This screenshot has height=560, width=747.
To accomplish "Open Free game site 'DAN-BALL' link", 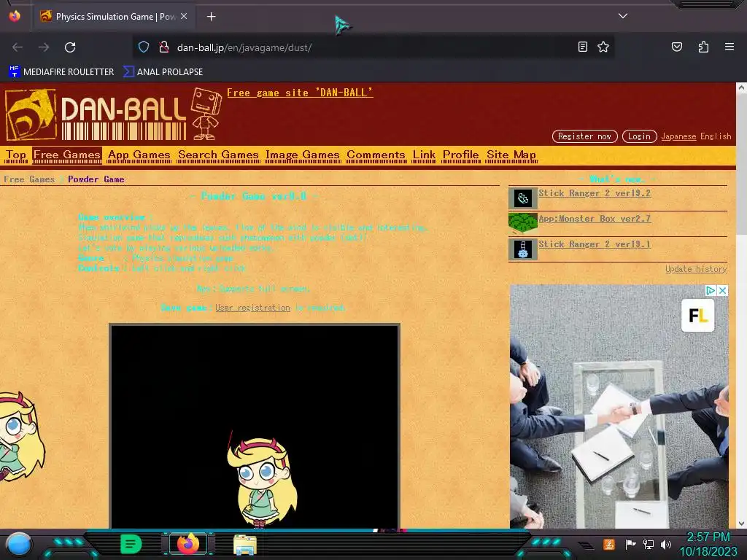I will 300,93.
